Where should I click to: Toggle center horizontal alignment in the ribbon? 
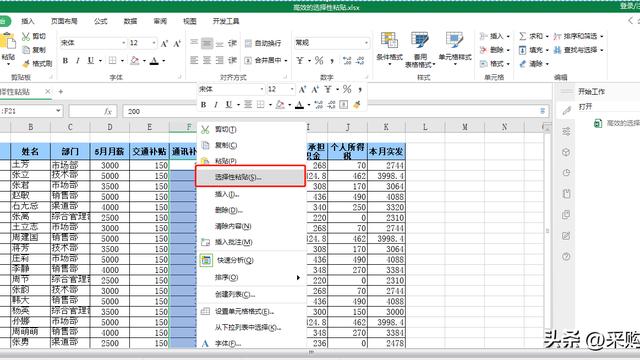coord(207,60)
